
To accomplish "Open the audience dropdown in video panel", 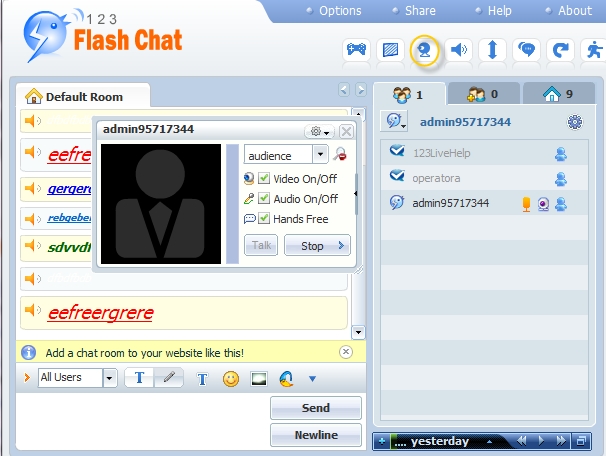I will (320, 155).
